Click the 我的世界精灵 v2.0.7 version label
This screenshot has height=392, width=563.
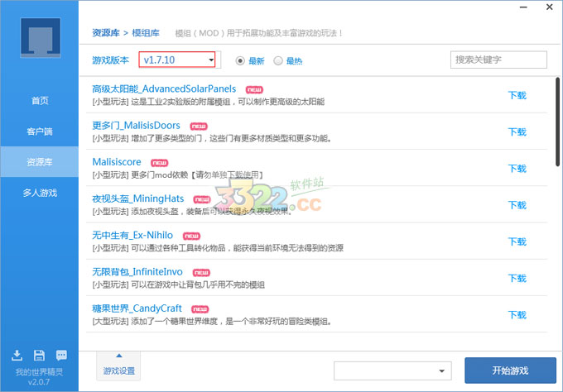click(39, 376)
